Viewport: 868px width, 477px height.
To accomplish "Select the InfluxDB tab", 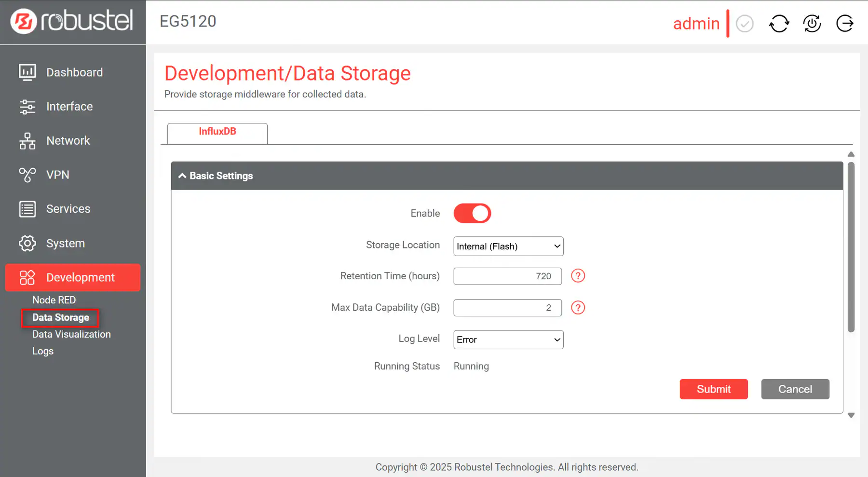I will point(217,132).
